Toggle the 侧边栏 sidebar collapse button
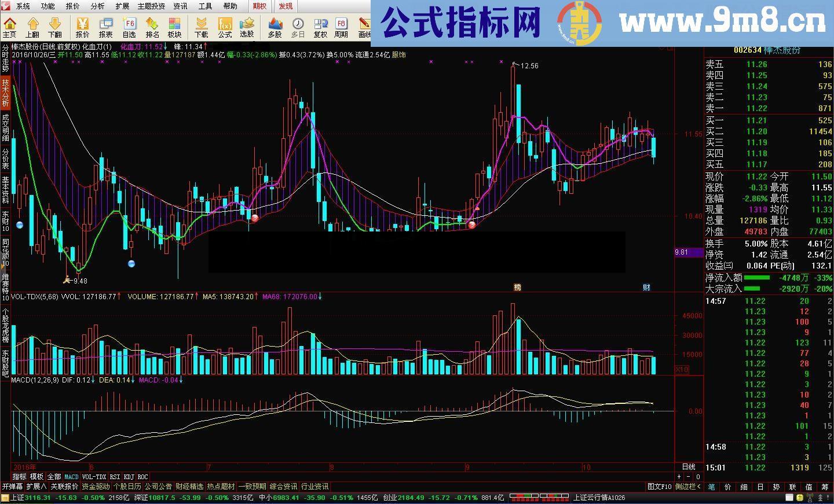The image size is (834, 504). click(x=687, y=487)
